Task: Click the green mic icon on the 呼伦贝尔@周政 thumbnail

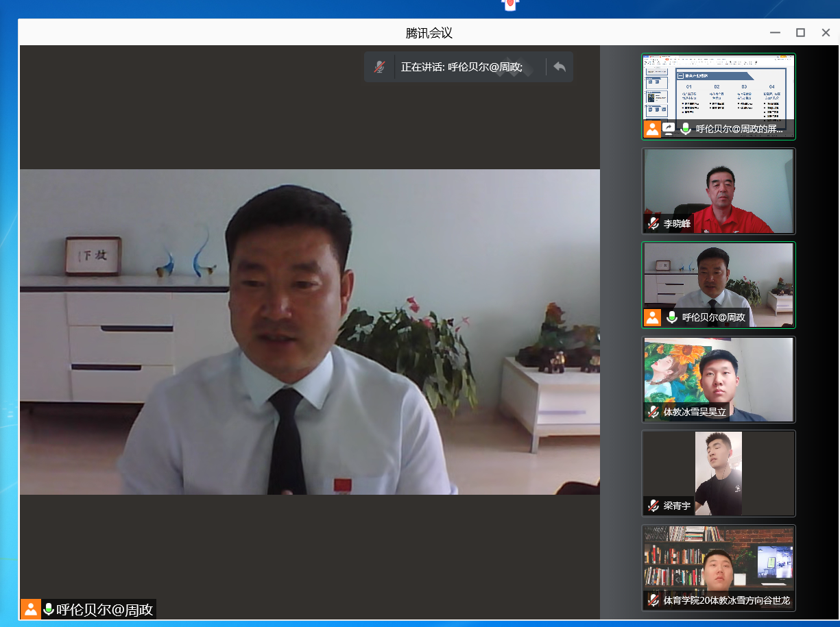Action: [x=672, y=317]
